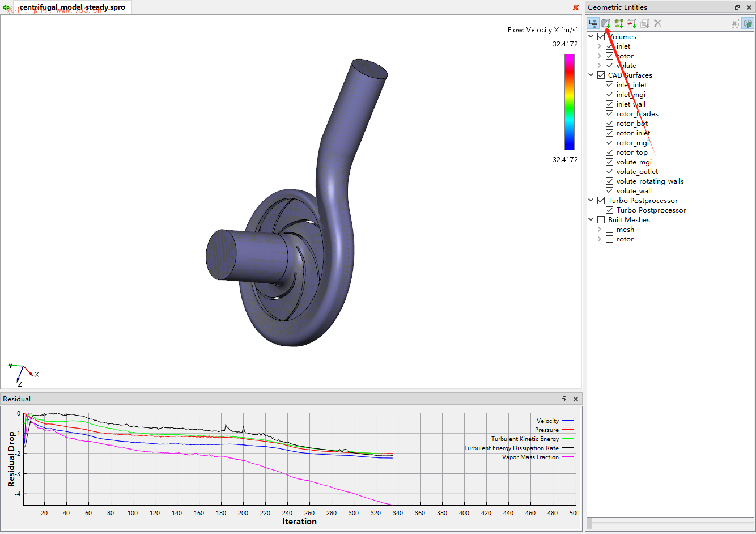Click the Velocity X color scale bar
The image size is (756, 534).
point(569,102)
